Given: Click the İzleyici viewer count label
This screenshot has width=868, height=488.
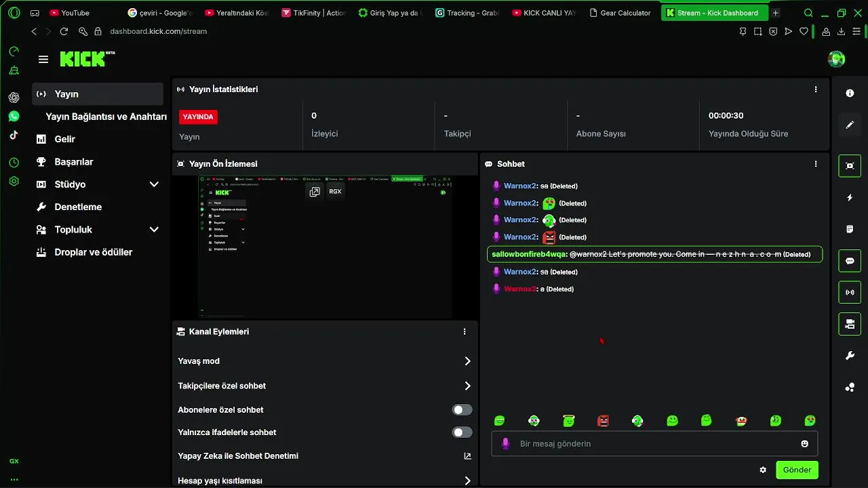Looking at the screenshot, I should pyautogui.click(x=325, y=134).
